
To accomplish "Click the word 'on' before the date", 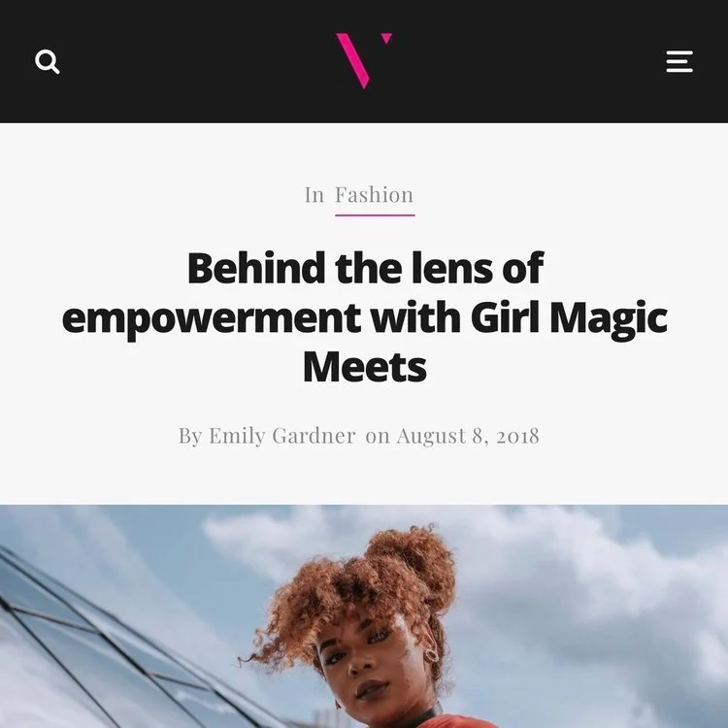I will pos(378,437).
